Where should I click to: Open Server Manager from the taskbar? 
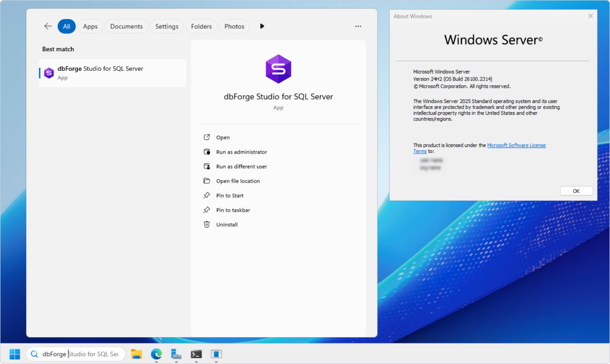point(176,354)
